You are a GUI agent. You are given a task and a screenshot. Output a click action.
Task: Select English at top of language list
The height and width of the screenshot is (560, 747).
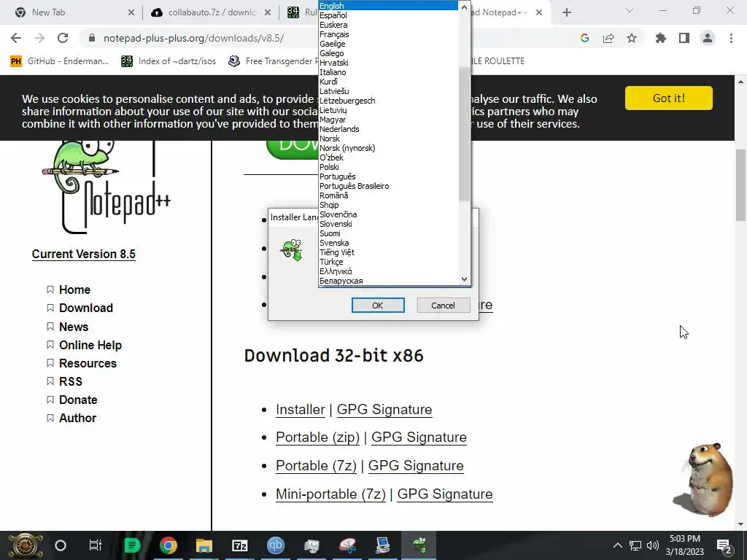(x=388, y=6)
